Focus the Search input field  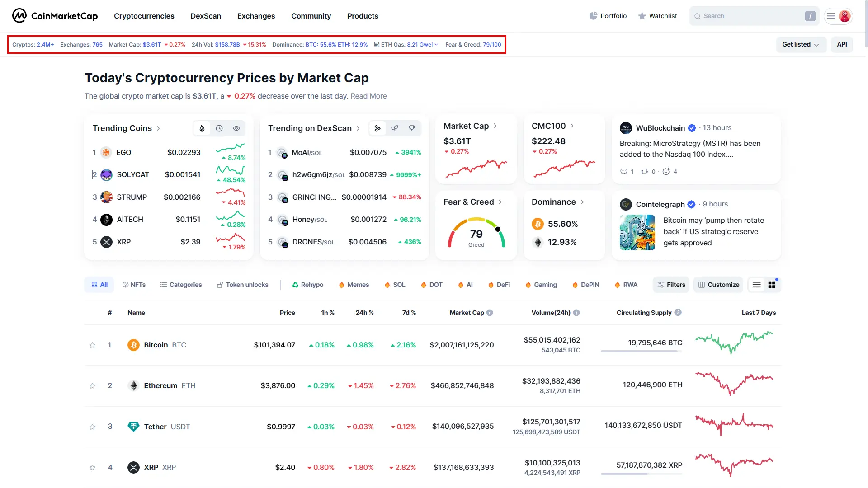(x=754, y=16)
